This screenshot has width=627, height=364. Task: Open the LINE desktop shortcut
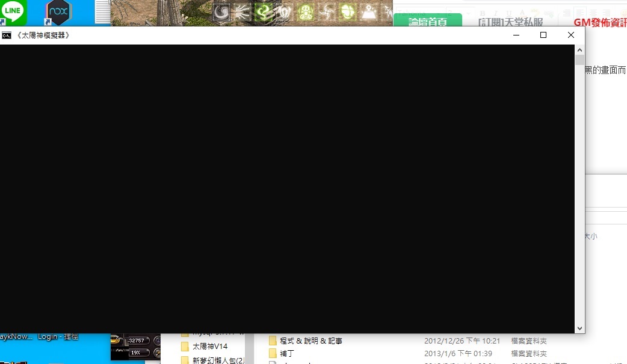point(13,12)
